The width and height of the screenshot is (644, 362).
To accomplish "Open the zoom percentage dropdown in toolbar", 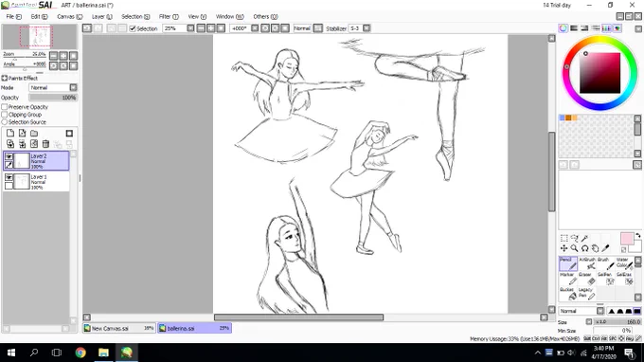I will 190,28.
